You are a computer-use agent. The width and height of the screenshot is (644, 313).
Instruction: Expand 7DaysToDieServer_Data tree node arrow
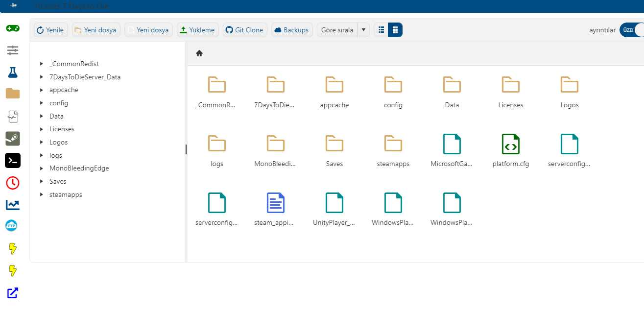click(42, 77)
